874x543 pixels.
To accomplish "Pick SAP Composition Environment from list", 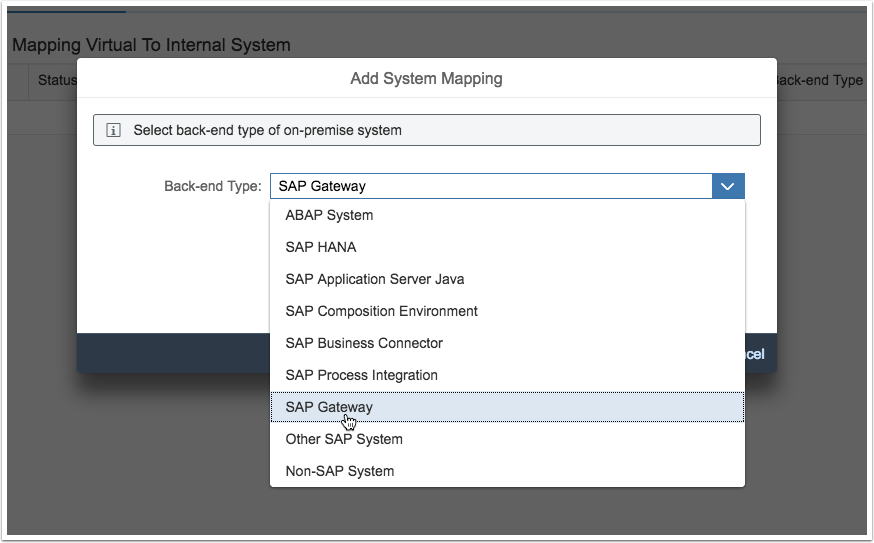I will click(507, 311).
